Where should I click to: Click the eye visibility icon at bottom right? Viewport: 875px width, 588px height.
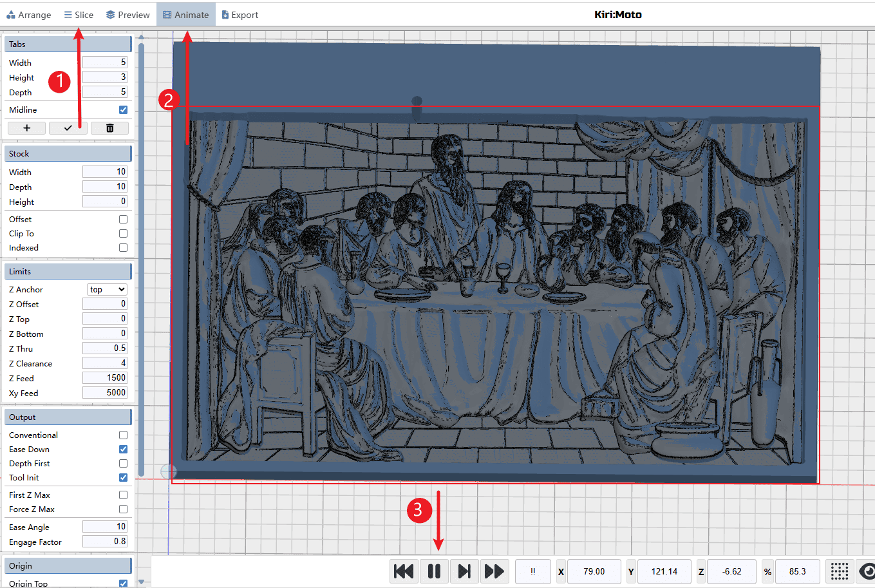tap(867, 571)
